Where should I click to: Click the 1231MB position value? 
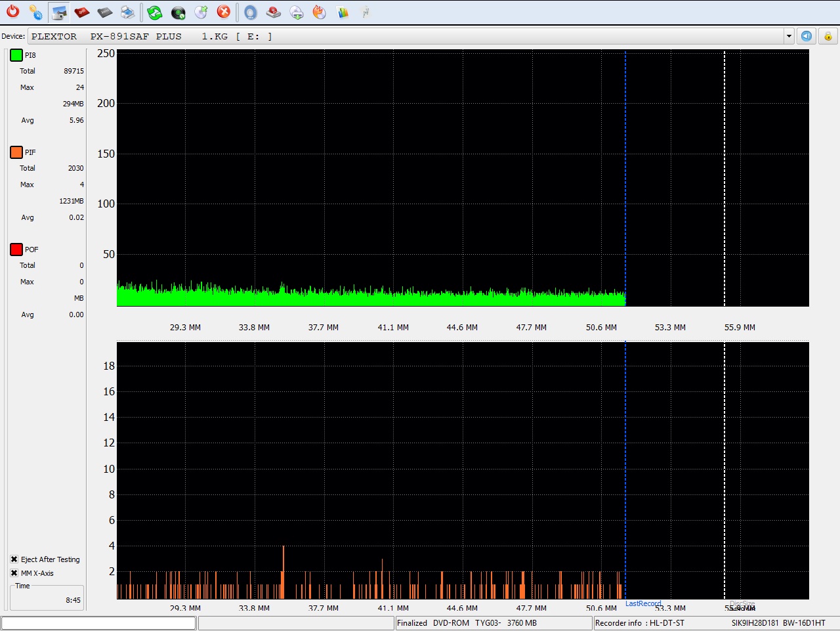click(x=72, y=201)
